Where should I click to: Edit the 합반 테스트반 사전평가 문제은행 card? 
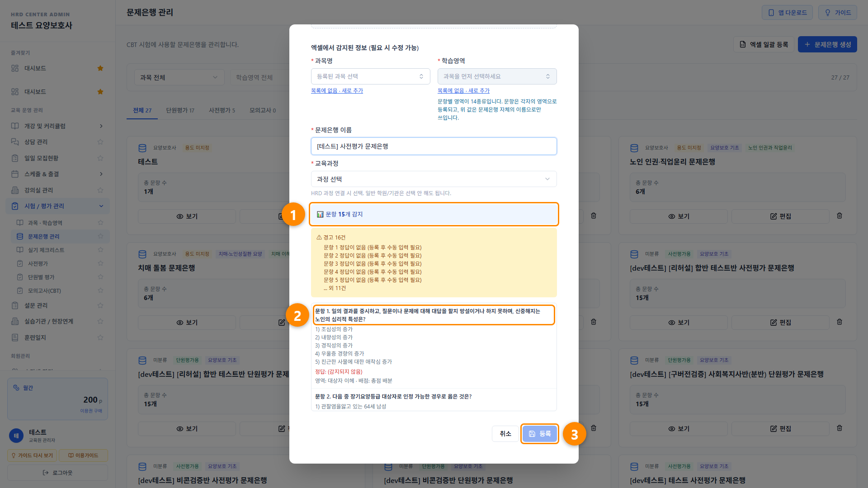[x=780, y=323]
